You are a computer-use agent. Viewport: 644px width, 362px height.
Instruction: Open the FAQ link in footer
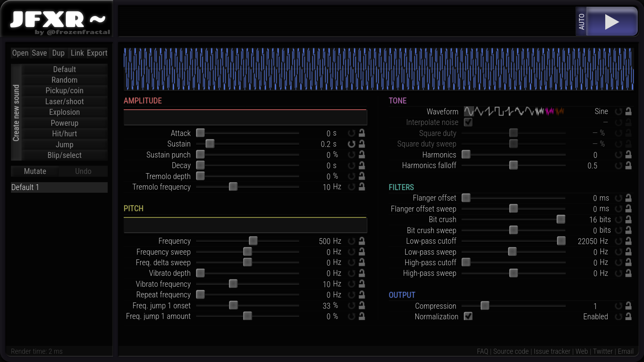(x=482, y=351)
